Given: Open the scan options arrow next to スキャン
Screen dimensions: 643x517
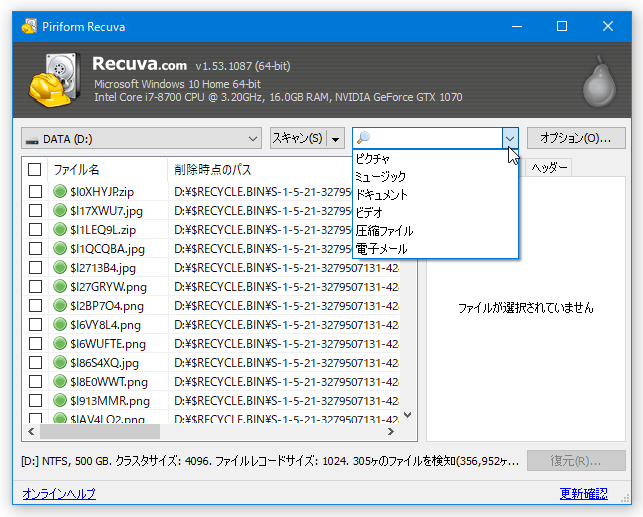Looking at the screenshot, I should (335, 139).
